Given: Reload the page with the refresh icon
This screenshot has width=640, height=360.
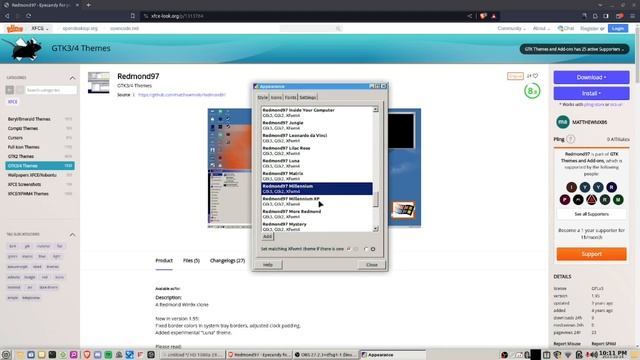Looking at the screenshot, I should [29, 16].
